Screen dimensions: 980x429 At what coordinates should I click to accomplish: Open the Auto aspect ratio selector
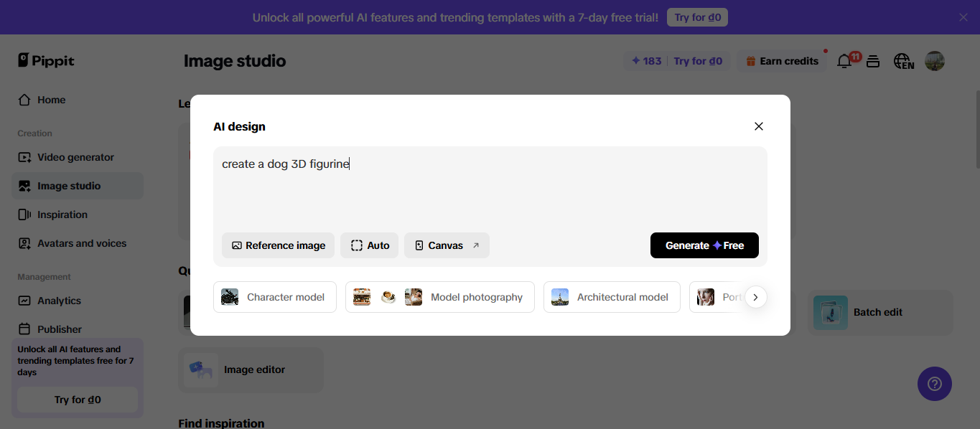point(370,245)
